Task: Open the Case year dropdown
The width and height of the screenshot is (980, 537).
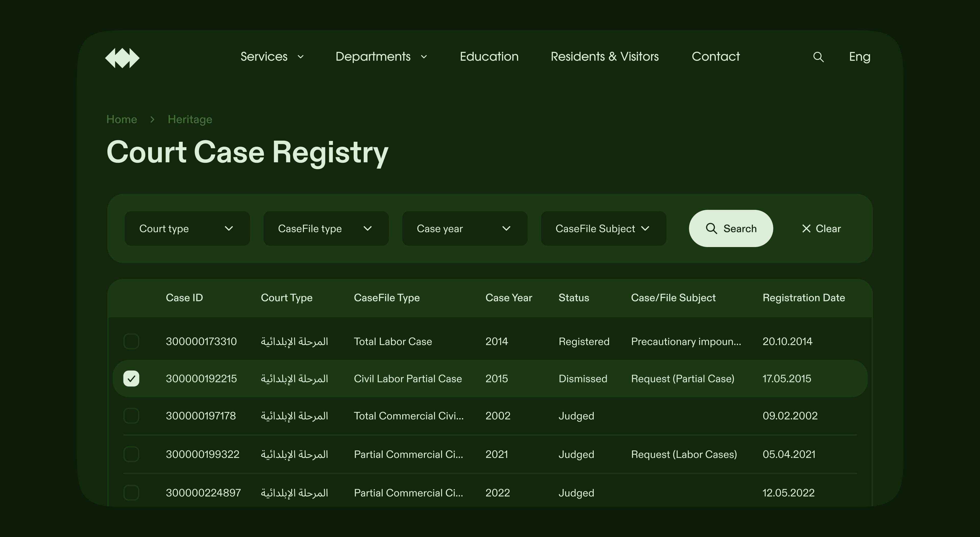Action: (x=464, y=228)
